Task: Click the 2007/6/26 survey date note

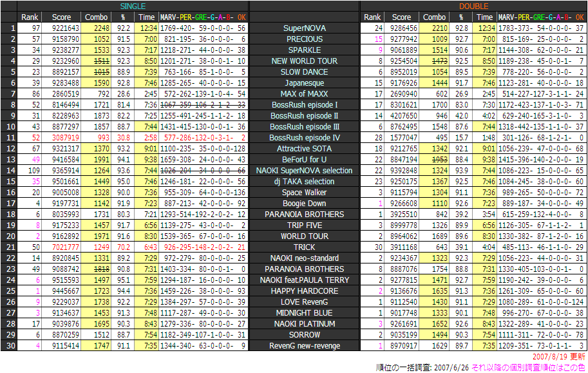Action: [x=422, y=368]
